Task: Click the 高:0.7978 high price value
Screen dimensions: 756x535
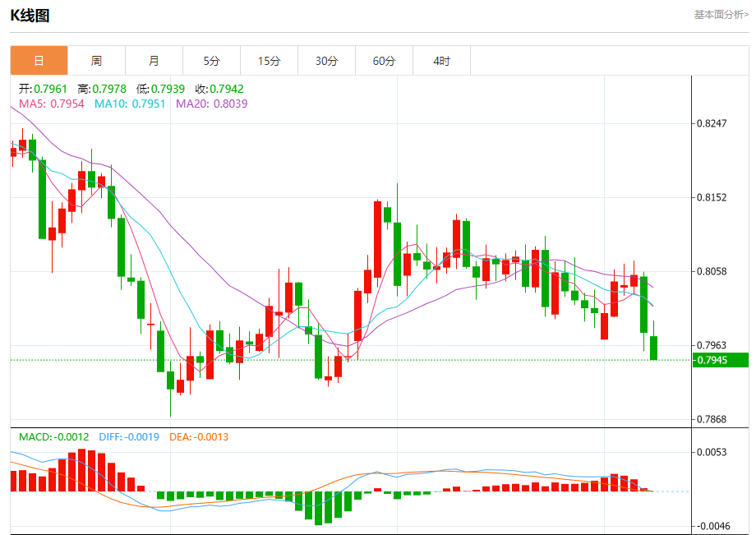Action: pos(102,89)
